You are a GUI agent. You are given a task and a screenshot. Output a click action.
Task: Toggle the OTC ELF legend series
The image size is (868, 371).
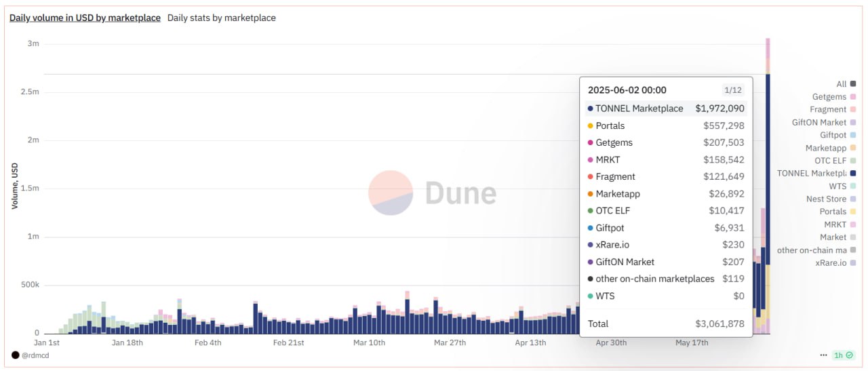tap(835, 161)
